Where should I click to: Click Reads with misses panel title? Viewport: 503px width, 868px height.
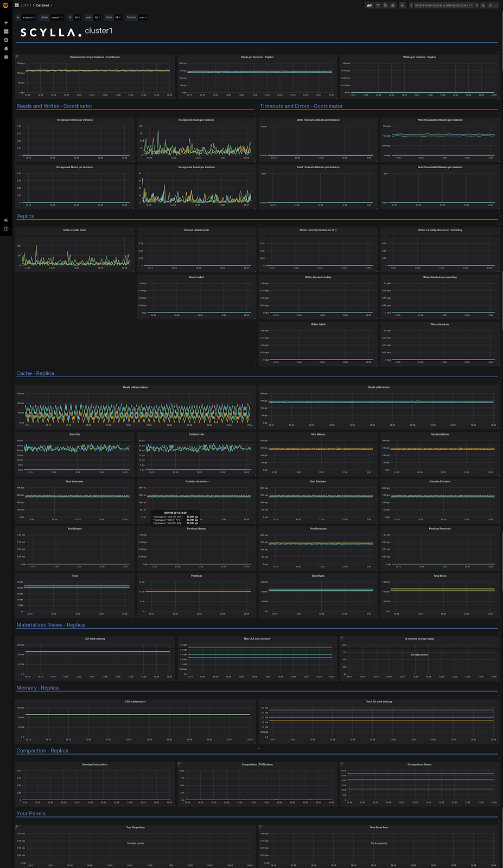379,387
